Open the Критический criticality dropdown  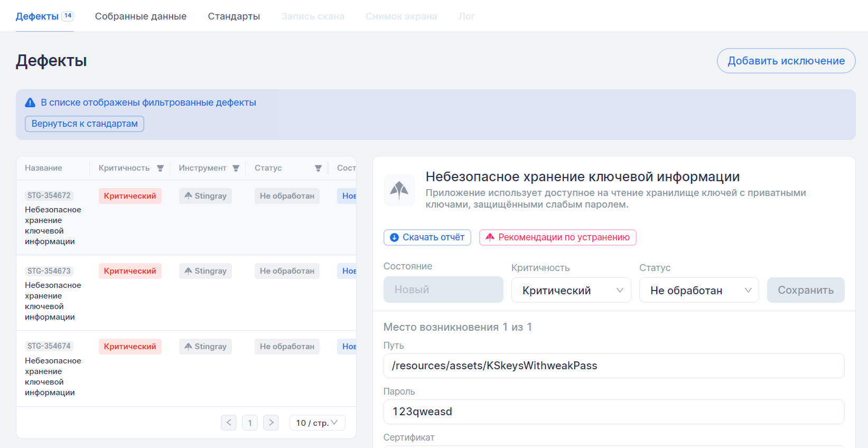[571, 290]
